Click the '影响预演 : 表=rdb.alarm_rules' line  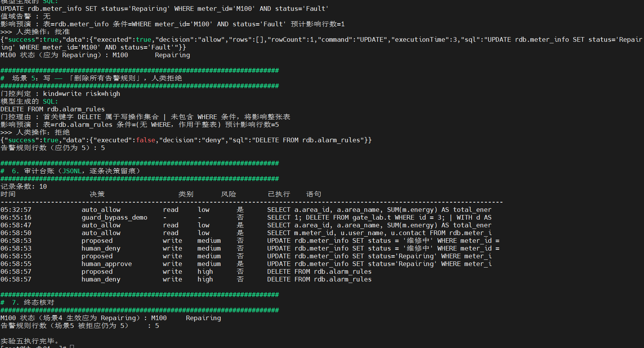click(140, 125)
